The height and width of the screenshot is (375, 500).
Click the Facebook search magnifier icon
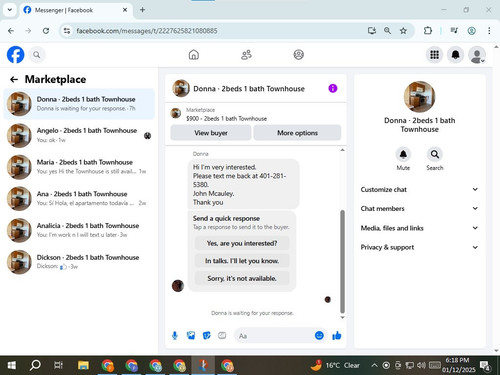[37, 55]
